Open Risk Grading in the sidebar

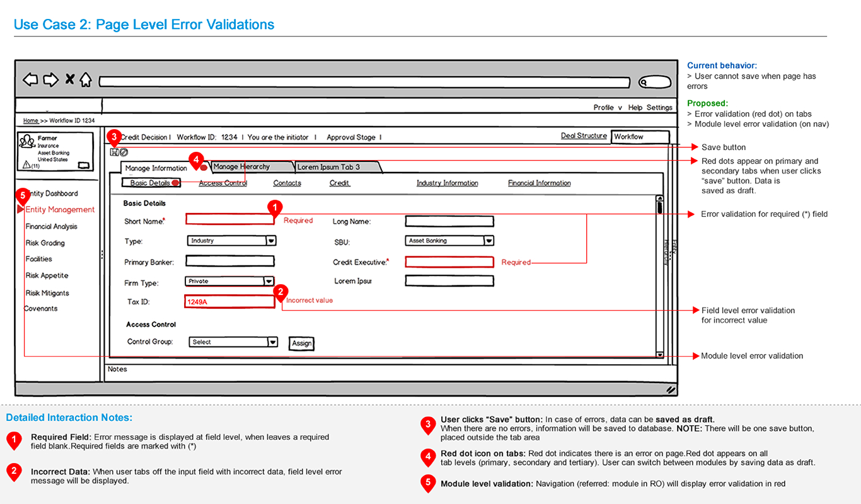45,243
